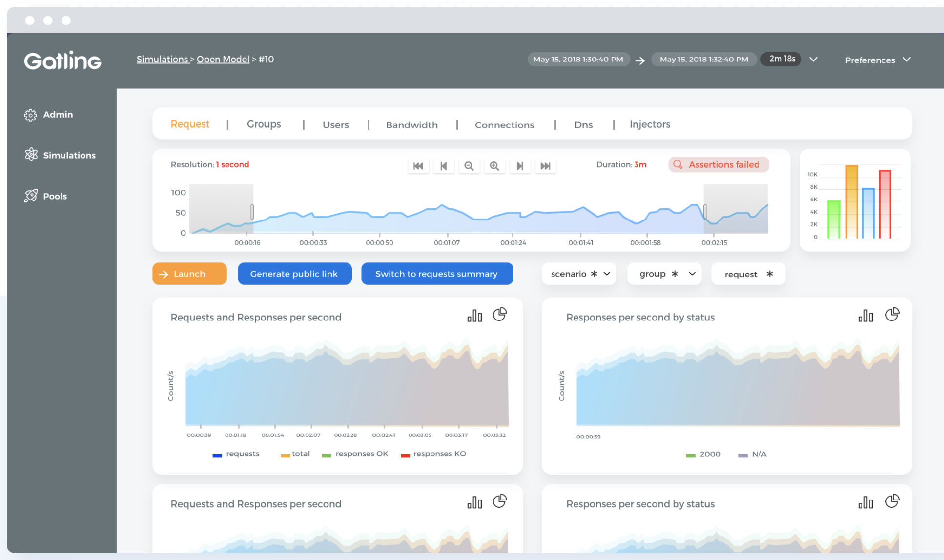Click the zoom in magnifier icon
Screen dimensions: 944x560
[494, 166]
